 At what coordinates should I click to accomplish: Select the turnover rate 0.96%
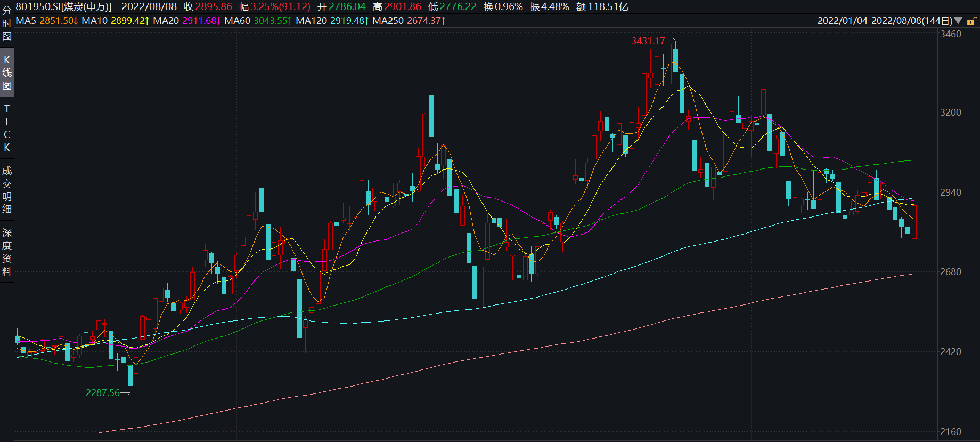[509, 7]
